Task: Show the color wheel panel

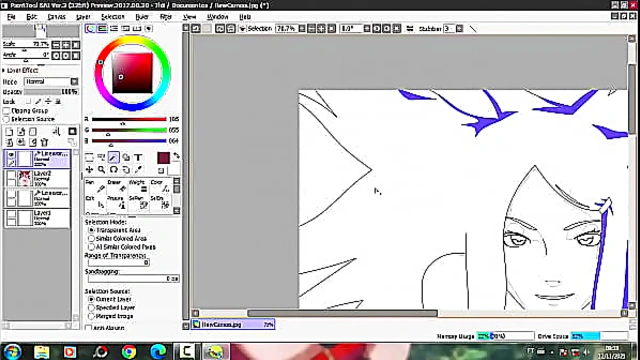Action: (90, 28)
